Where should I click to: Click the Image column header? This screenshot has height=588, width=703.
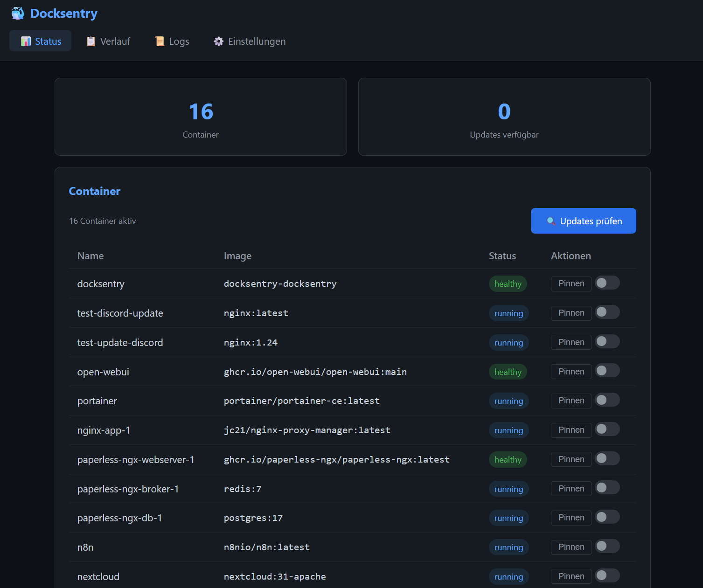coord(237,256)
